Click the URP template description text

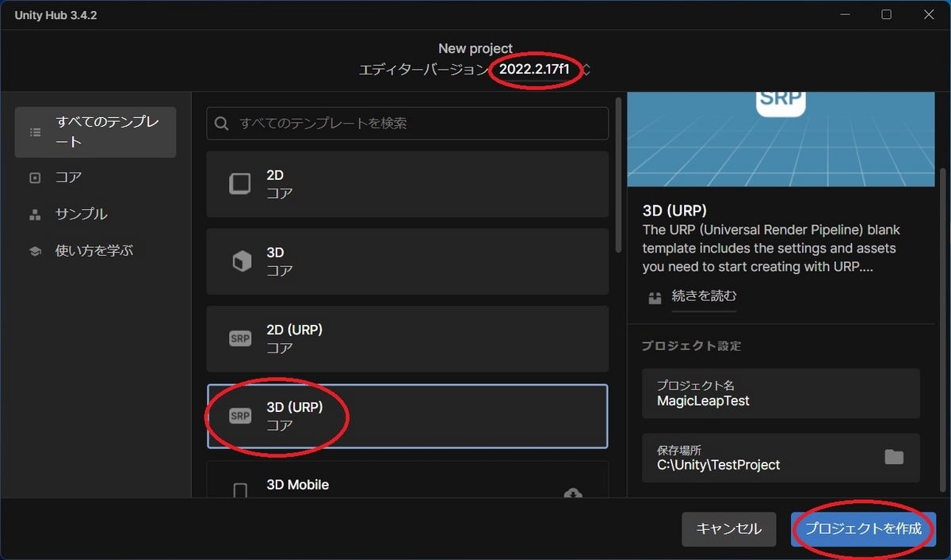point(772,248)
